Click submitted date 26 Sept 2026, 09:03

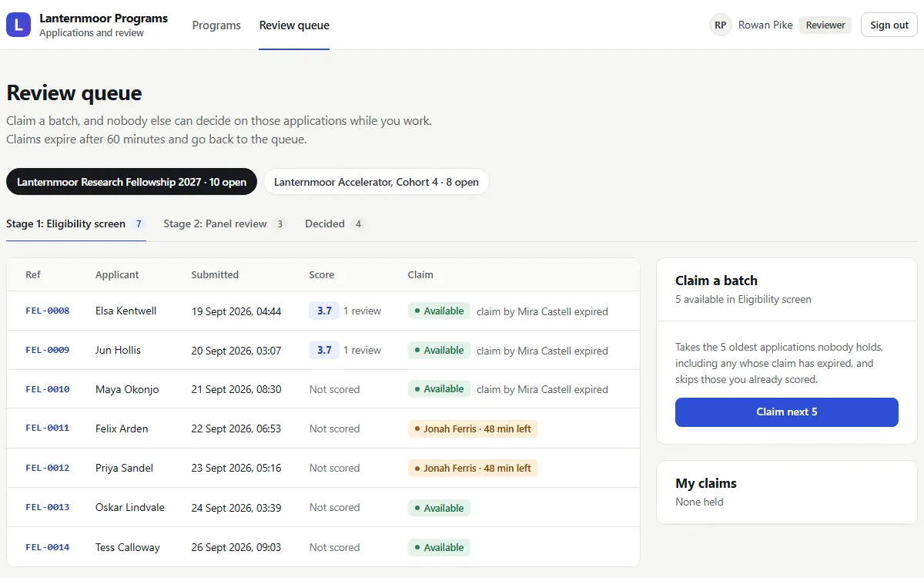point(236,547)
